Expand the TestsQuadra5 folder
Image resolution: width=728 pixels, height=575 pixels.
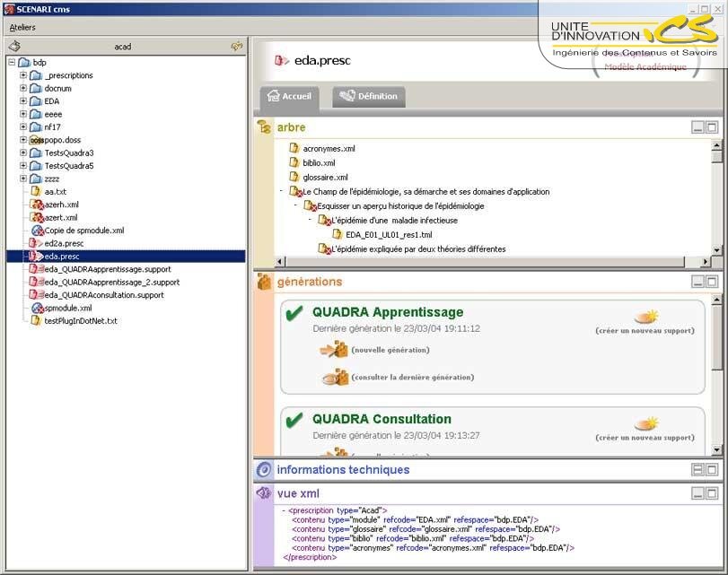coord(23,165)
